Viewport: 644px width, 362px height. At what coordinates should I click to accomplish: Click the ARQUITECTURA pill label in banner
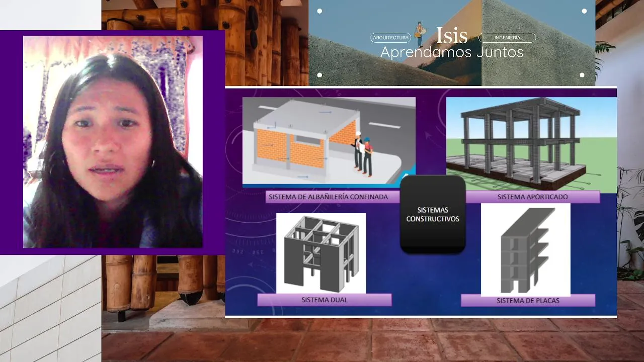(x=390, y=38)
